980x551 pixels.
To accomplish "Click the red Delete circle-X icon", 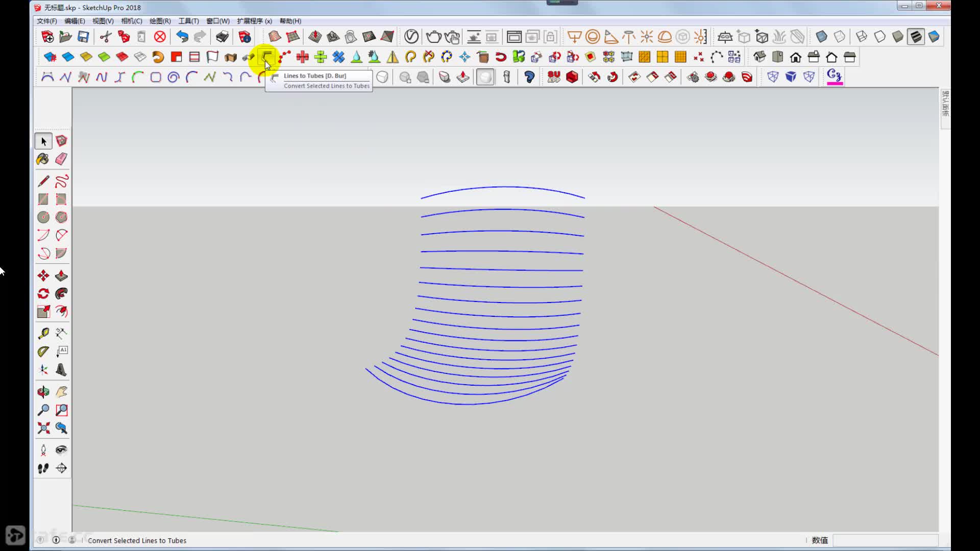I will (160, 37).
